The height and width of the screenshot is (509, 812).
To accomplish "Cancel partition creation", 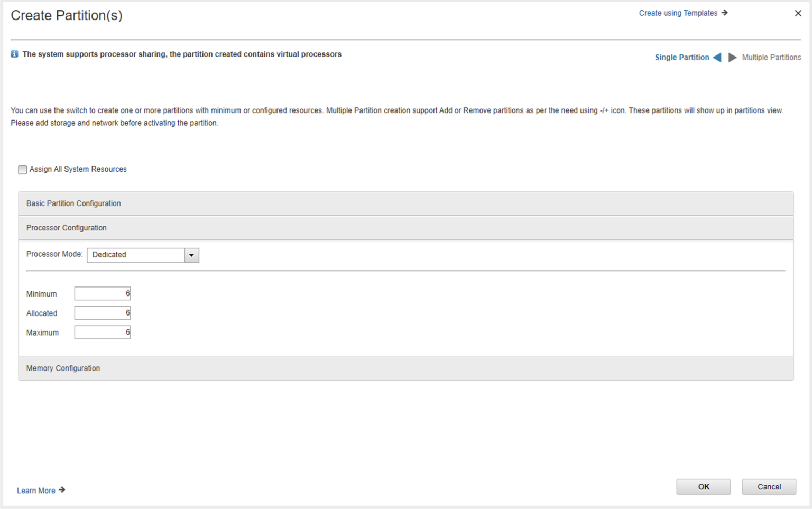I will tap(769, 486).
